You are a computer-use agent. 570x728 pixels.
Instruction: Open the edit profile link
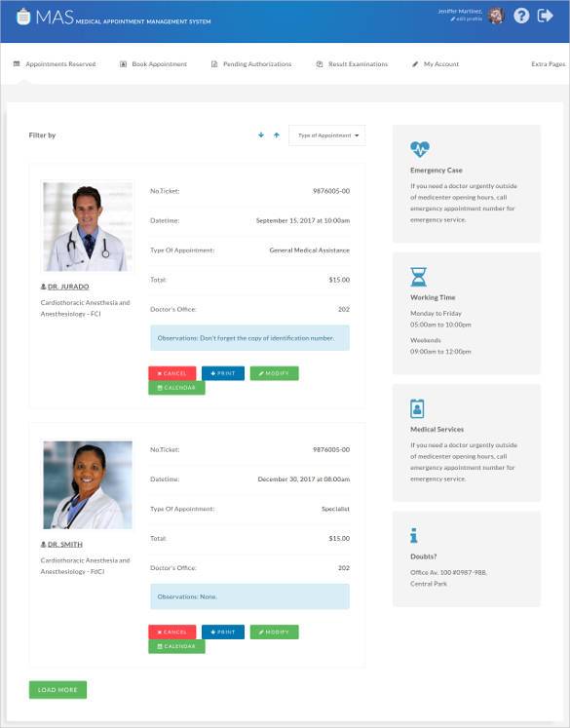click(466, 19)
